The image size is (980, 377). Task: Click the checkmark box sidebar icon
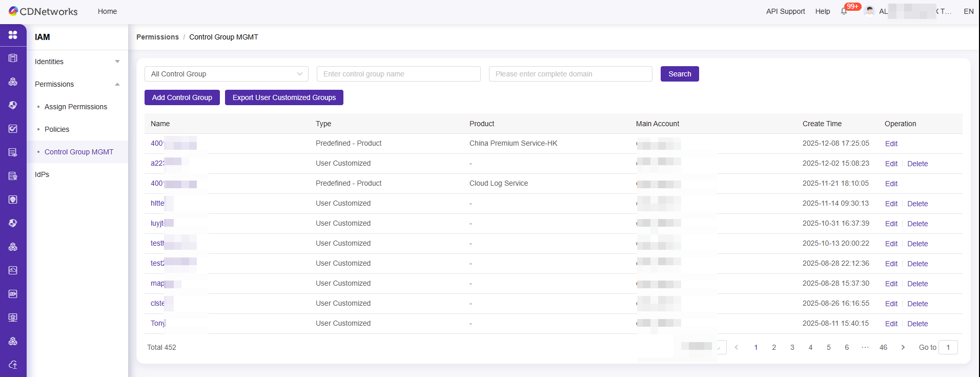click(13, 129)
